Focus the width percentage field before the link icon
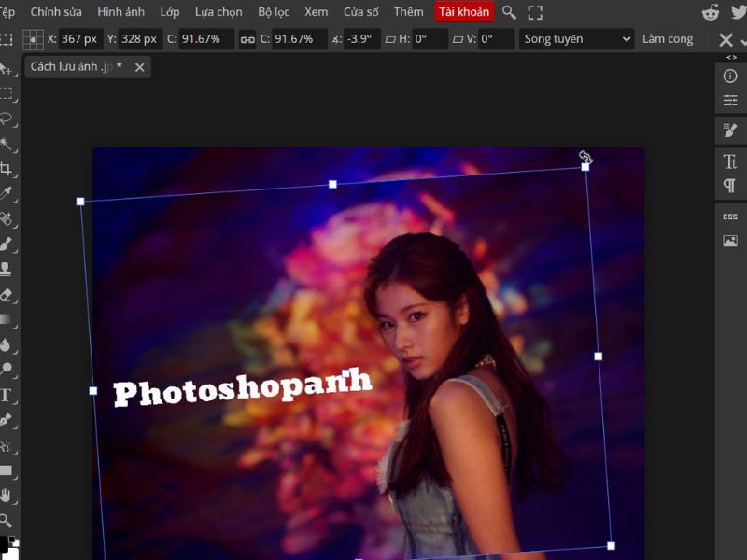747x560 pixels. click(206, 39)
